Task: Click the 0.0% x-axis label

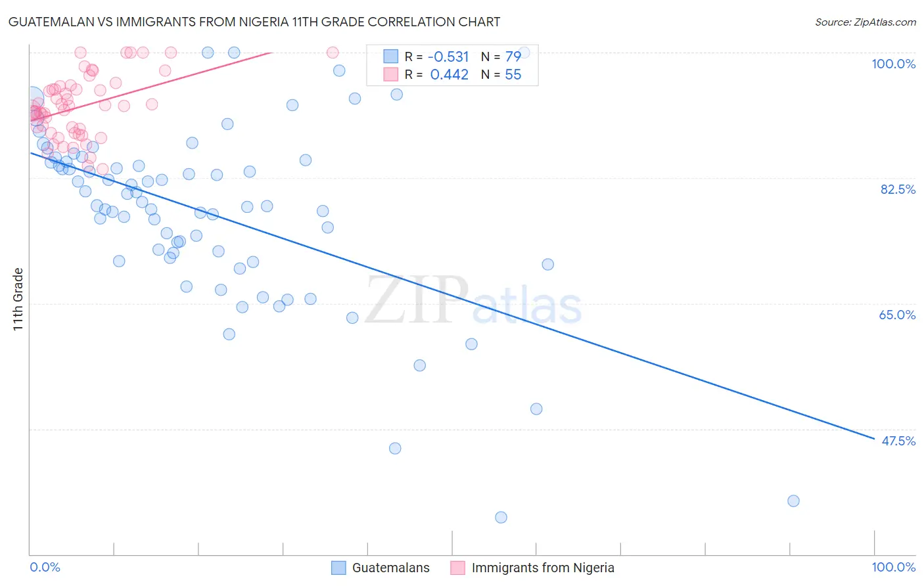Action: point(45,567)
